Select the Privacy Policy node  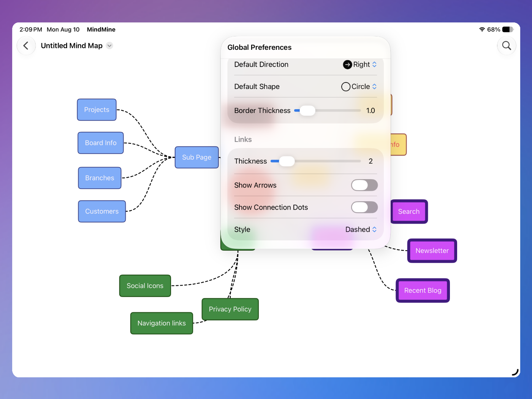230,309
